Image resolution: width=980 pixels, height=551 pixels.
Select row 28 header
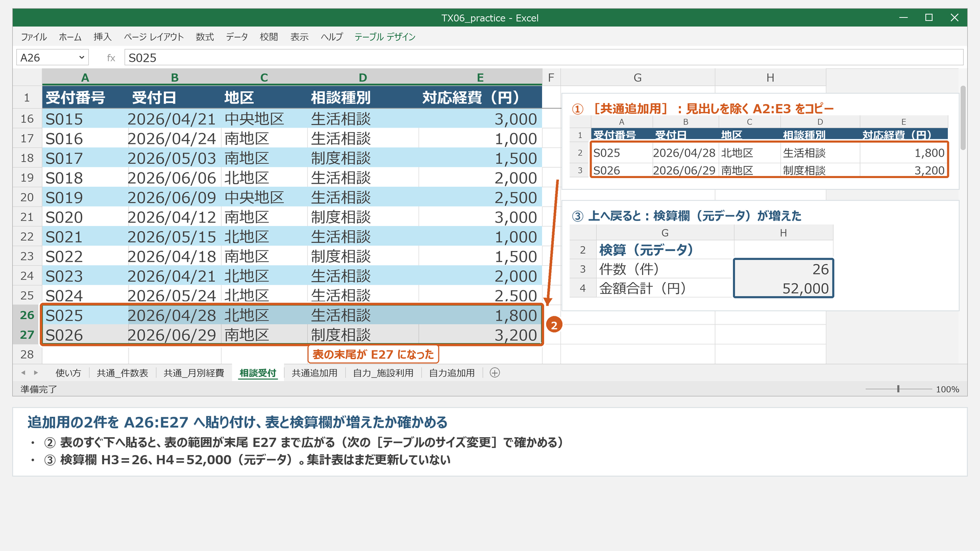click(27, 354)
